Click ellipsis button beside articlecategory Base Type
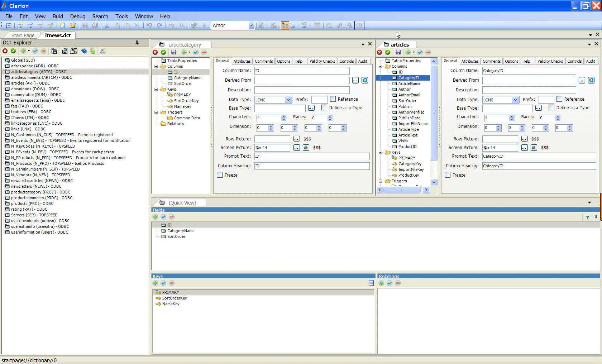The width and height of the screenshot is (602, 364). [x=311, y=108]
